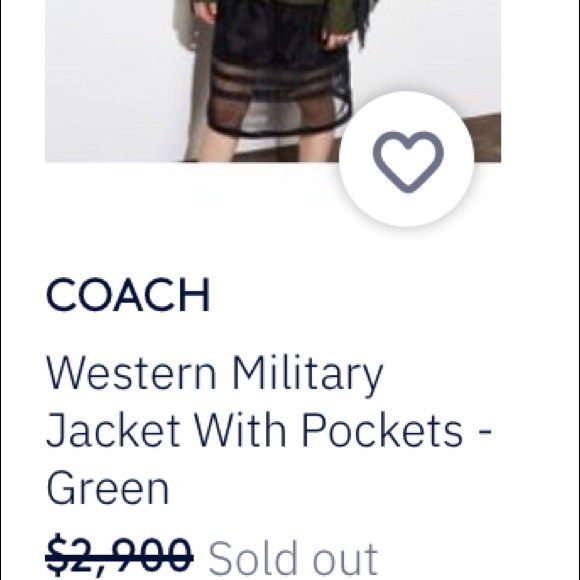This screenshot has height=580, width=580.
Task: Click the word 'Military' in product name
Action: coord(308,373)
